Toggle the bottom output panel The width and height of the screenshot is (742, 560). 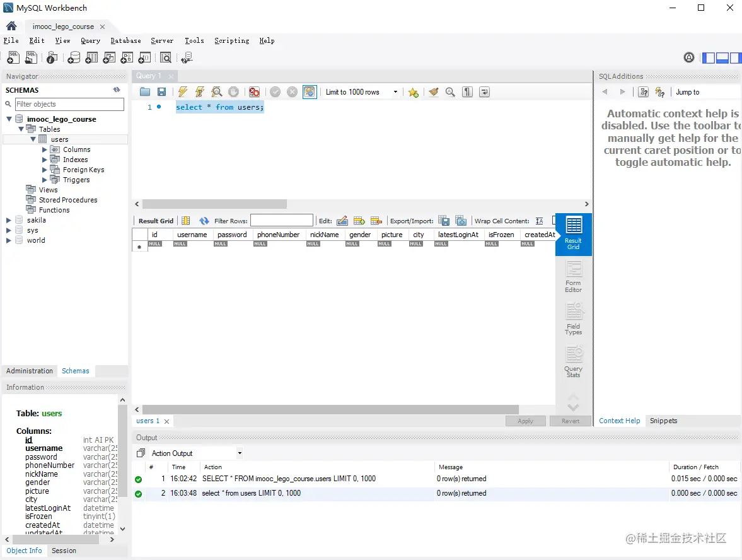pos(722,58)
